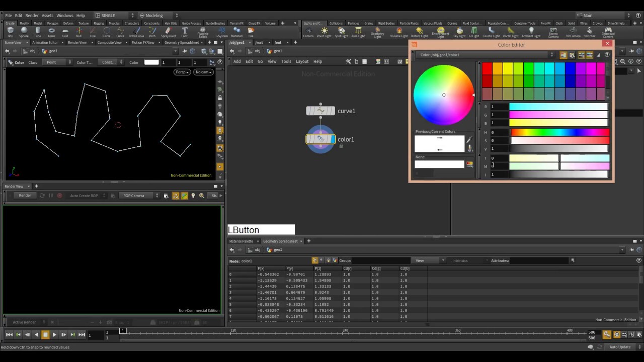The image size is (644, 362).
Task: Add a VR Camera
Action: 573,32
